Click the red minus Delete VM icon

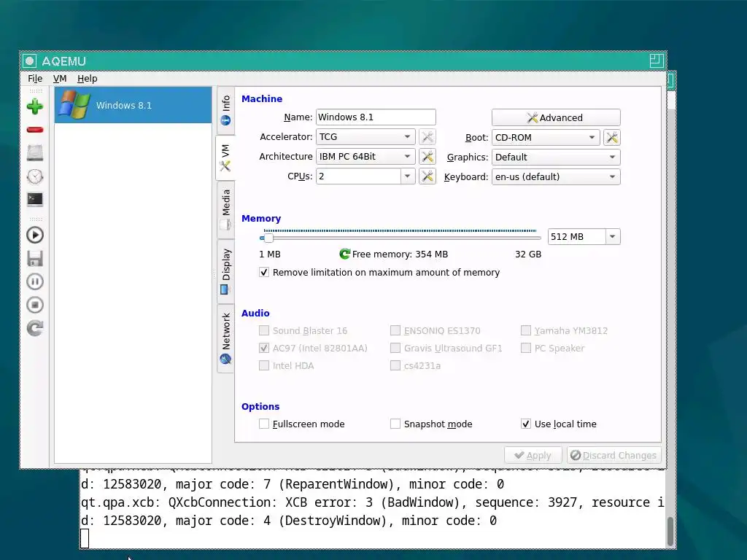click(x=35, y=130)
